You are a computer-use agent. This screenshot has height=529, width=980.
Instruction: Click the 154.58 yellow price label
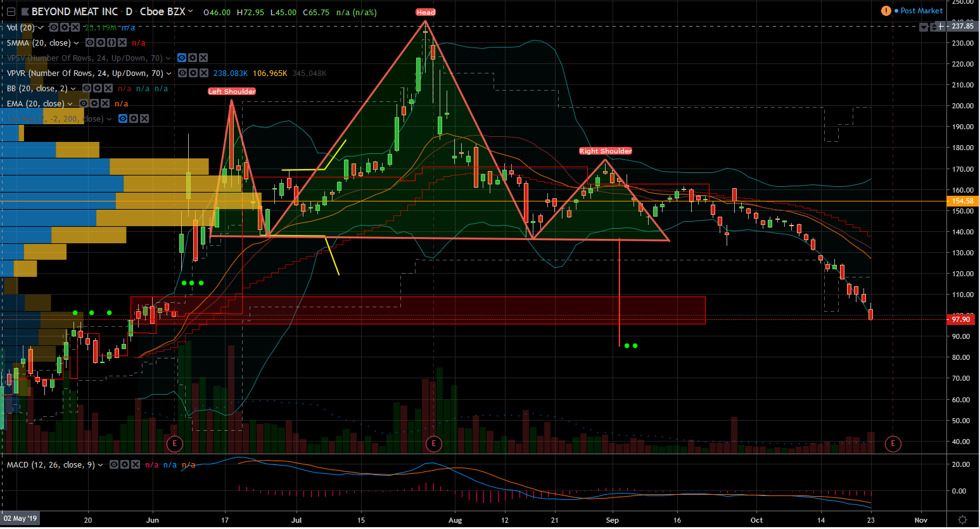tap(962, 201)
